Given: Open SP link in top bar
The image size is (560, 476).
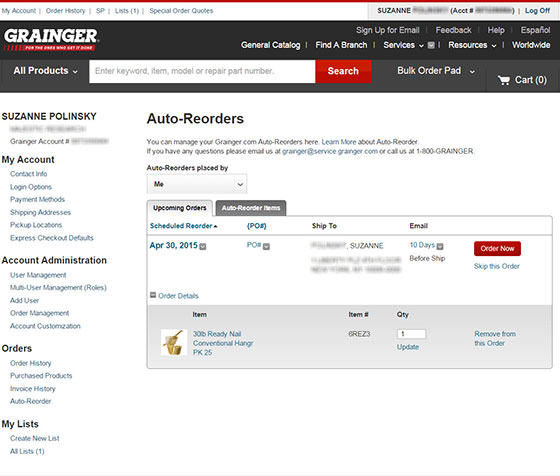Looking at the screenshot, I should click(x=100, y=11).
